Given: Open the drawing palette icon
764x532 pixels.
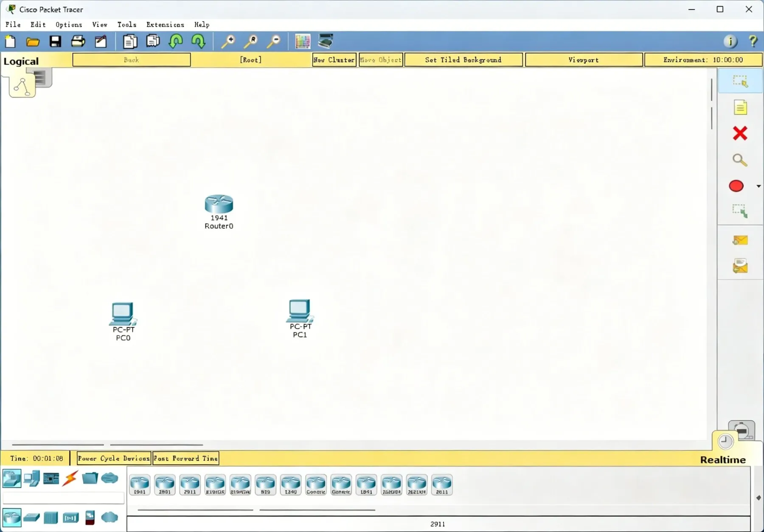Looking at the screenshot, I should (x=303, y=41).
